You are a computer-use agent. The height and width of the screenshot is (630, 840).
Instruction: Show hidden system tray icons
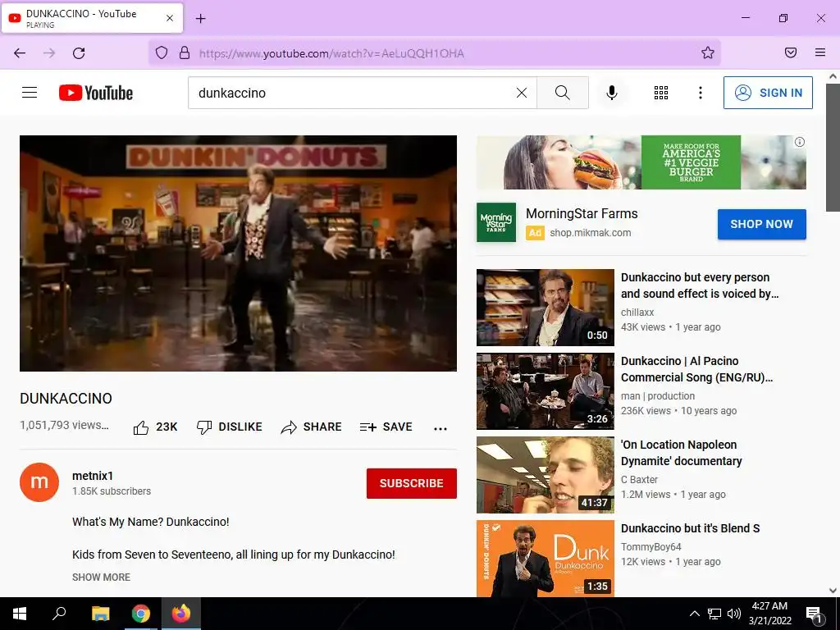[x=694, y=614]
